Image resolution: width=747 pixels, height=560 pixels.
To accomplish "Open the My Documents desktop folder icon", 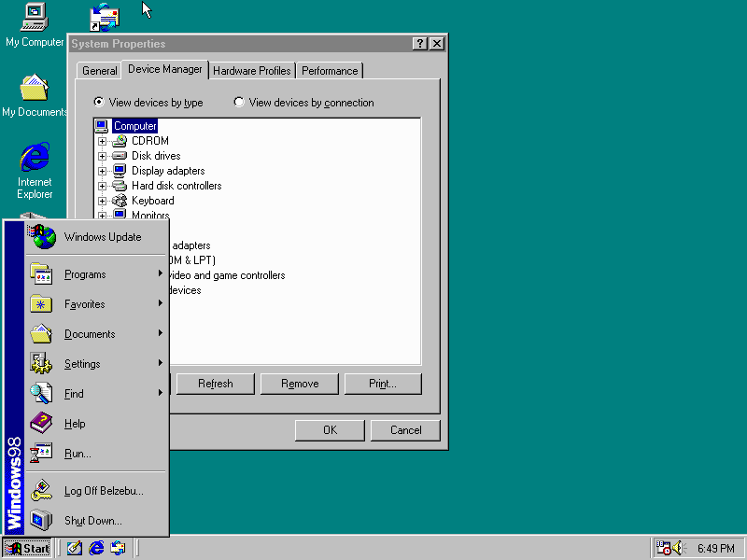I will pyautogui.click(x=35, y=88).
